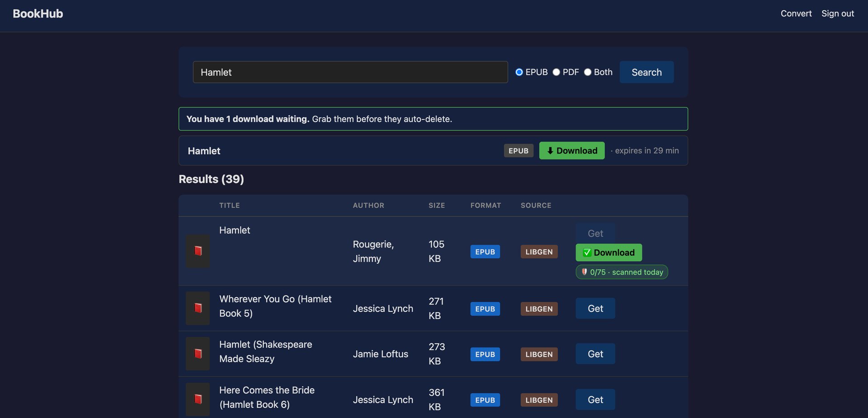The width and height of the screenshot is (868, 418).
Task: Click the 361 KB size value
Action: (x=437, y=399)
